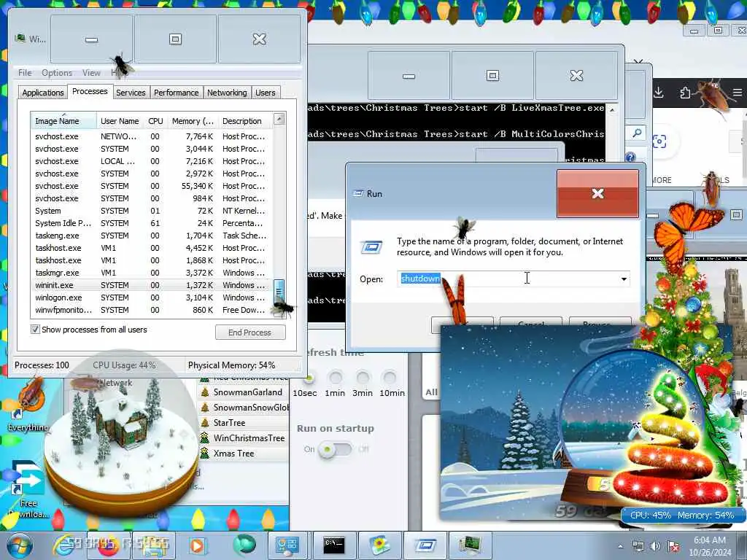Viewport: 747px width, 560px height.
Task: Switch to the Networking tab
Action: pos(227,93)
